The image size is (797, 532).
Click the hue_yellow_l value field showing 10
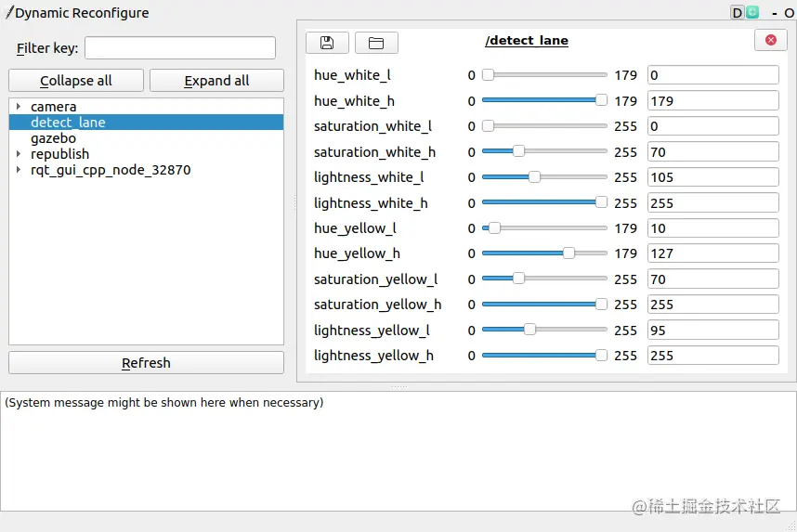(713, 228)
